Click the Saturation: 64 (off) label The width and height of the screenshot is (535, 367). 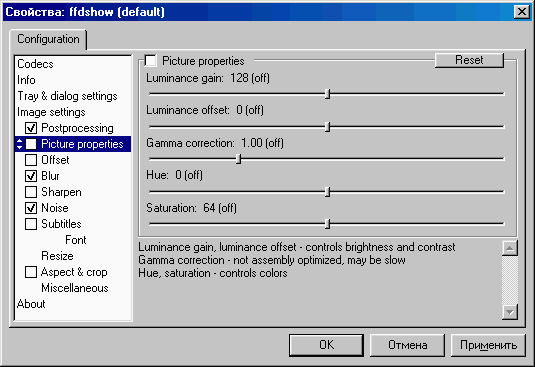point(191,208)
